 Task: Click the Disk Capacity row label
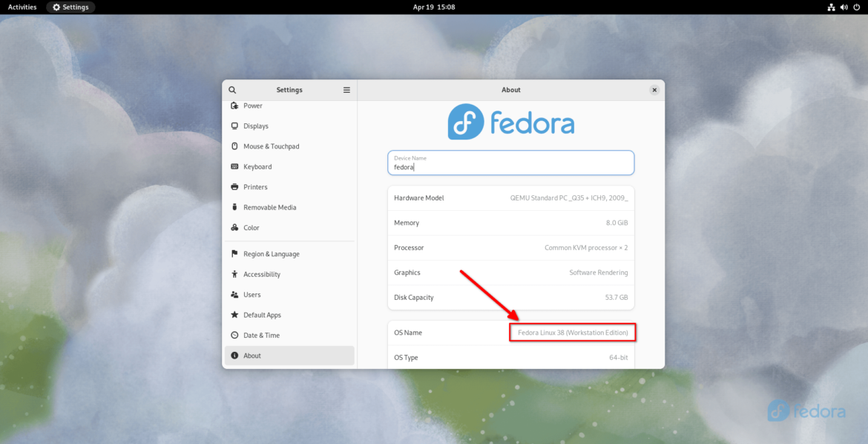point(414,297)
